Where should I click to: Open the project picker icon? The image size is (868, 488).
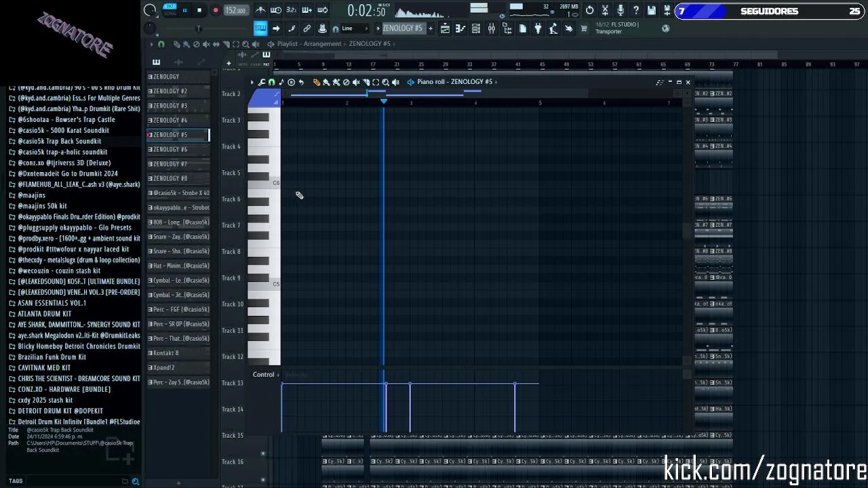[523, 28]
